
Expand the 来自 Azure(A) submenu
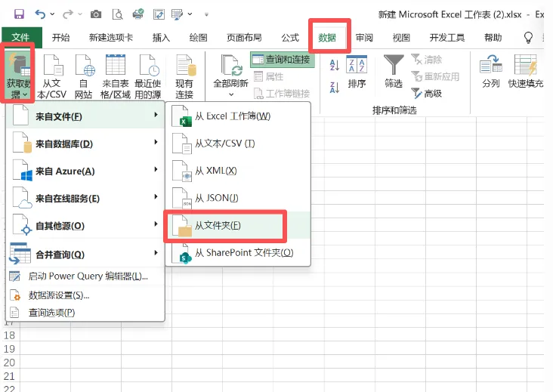pyautogui.click(x=85, y=171)
